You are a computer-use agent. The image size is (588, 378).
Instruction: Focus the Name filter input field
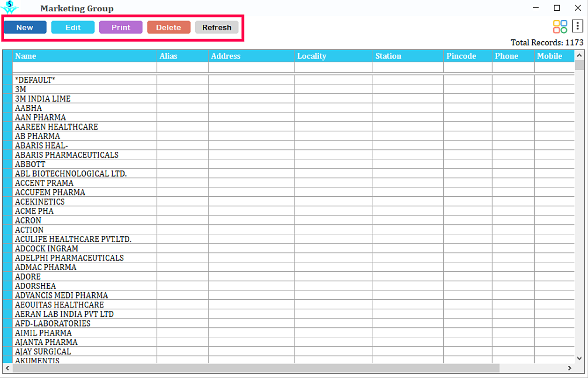(x=85, y=67)
